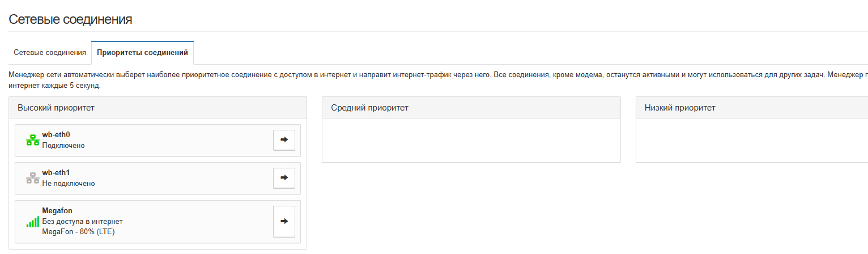
Task: Click the Подключено status text
Action: pos(63,146)
